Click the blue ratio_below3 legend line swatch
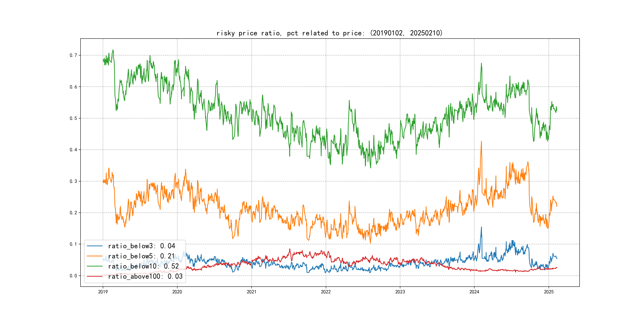 point(94,246)
